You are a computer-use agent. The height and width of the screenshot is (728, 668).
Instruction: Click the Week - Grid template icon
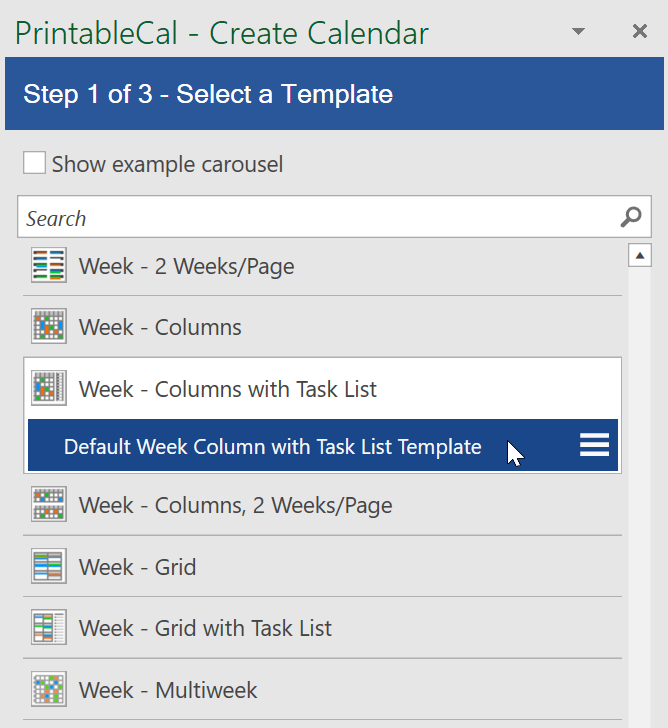49,566
